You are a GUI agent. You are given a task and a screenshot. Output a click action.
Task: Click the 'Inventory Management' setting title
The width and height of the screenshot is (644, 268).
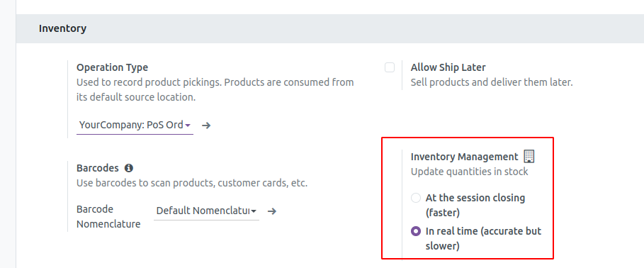(x=465, y=157)
